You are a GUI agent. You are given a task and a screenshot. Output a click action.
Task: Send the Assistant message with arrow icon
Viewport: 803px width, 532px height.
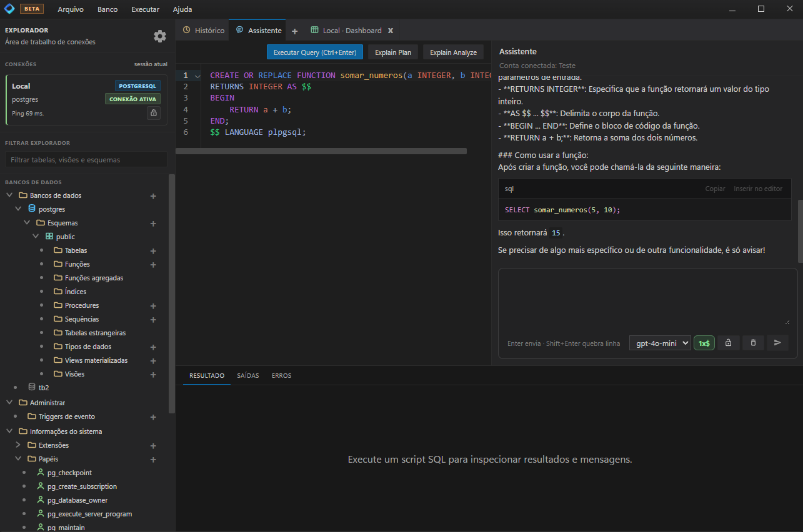pyautogui.click(x=777, y=342)
